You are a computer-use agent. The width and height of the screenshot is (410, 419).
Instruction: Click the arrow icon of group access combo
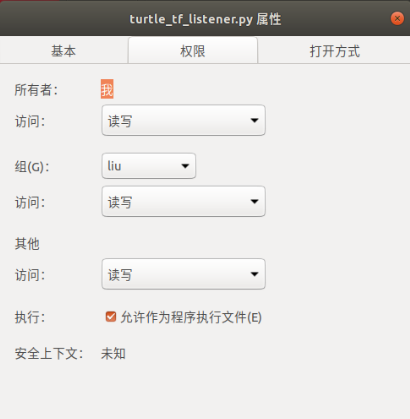254,201
